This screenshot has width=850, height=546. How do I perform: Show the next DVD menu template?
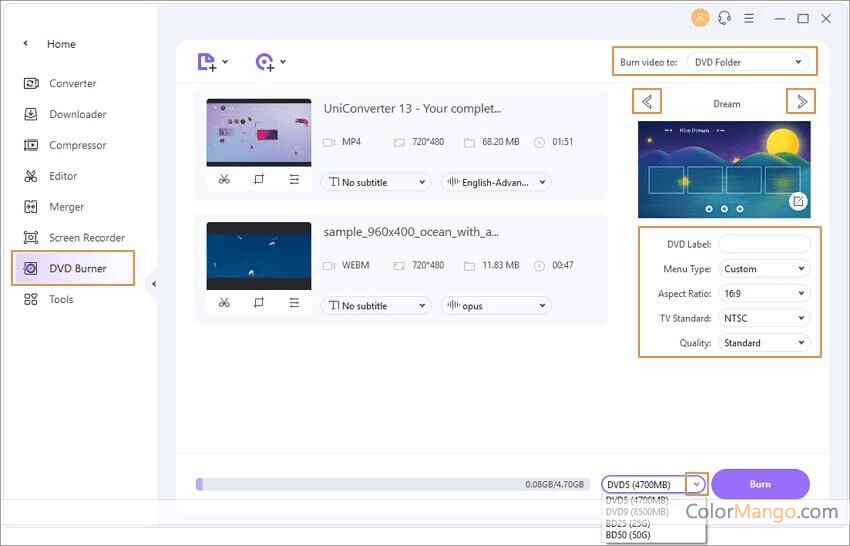[801, 101]
